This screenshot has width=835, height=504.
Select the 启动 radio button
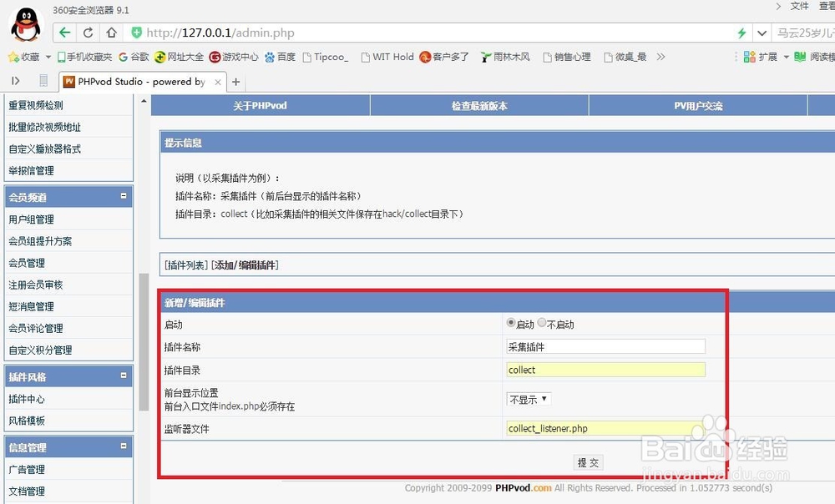click(x=511, y=323)
